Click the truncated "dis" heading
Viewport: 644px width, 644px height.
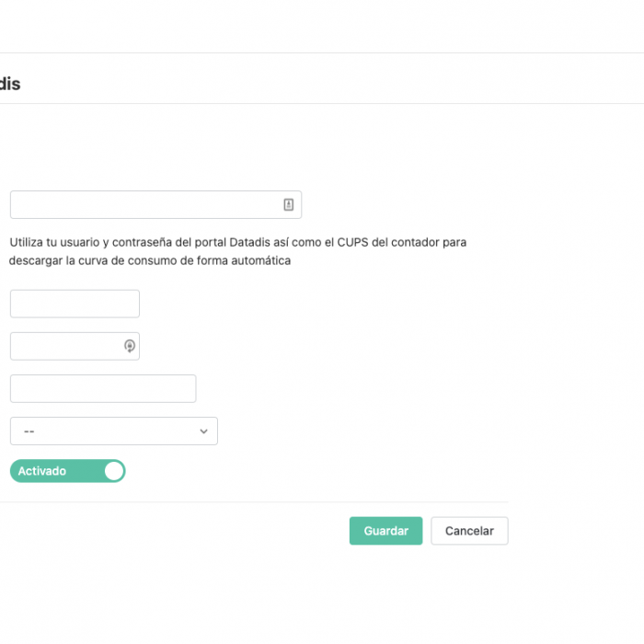tap(10, 84)
